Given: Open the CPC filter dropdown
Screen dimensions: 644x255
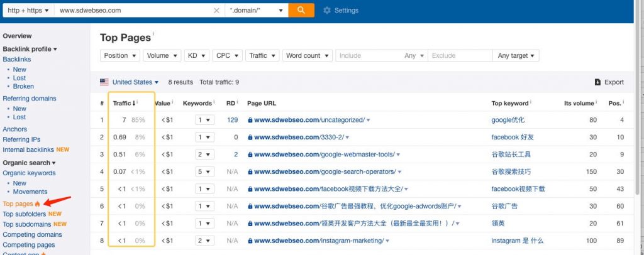Looking at the screenshot, I should coord(227,55).
